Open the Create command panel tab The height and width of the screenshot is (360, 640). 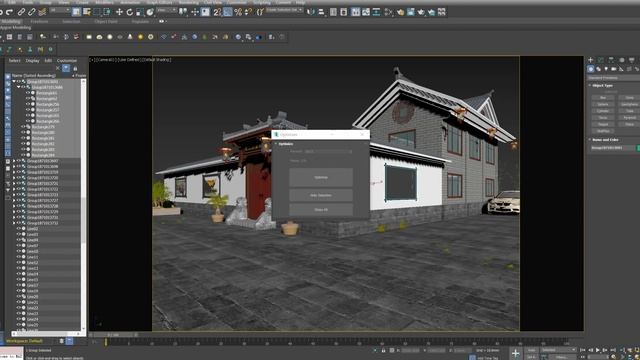(x=591, y=60)
